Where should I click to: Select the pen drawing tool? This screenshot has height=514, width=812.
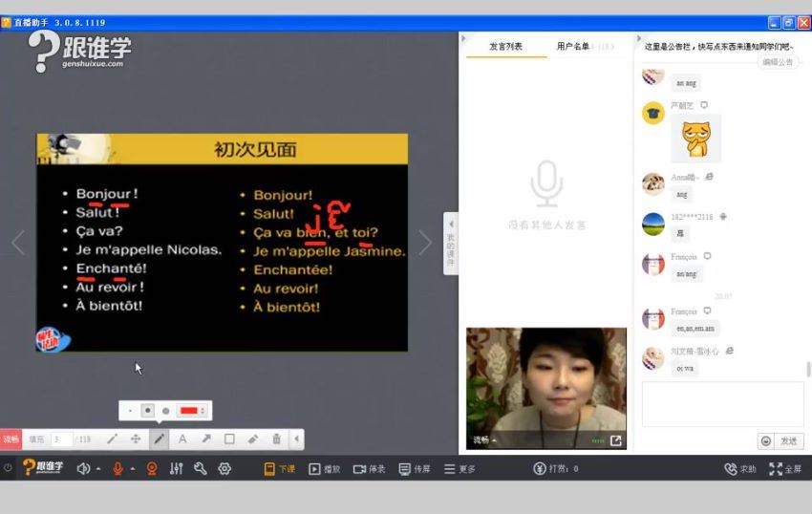tap(160, 439)
